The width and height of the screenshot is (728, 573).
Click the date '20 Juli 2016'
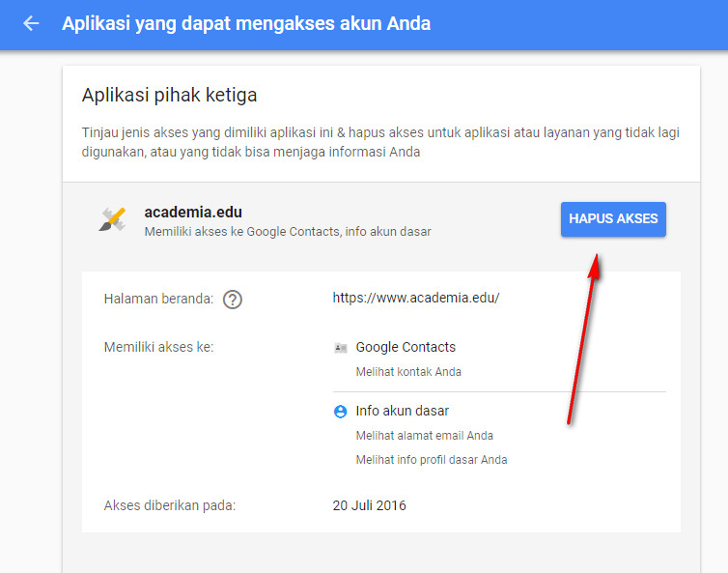[x=369, y=505]
